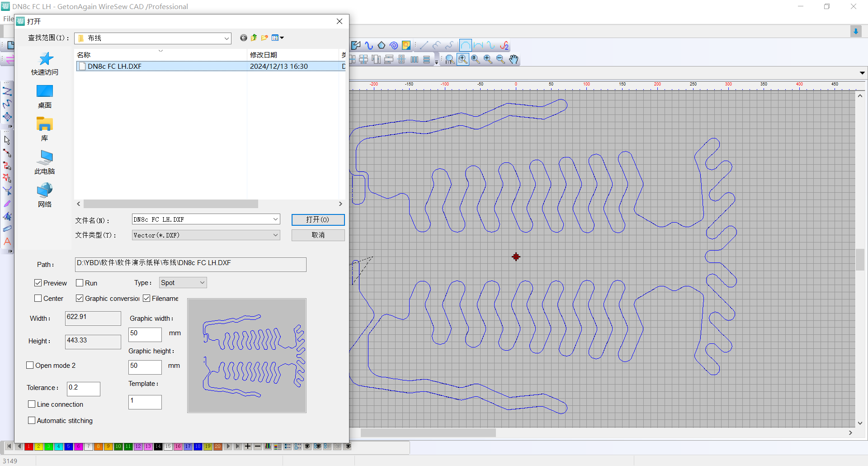Open the view menu dropdown in dialog
The width and height of the screenshot is (868, 466).
[278, 38]
